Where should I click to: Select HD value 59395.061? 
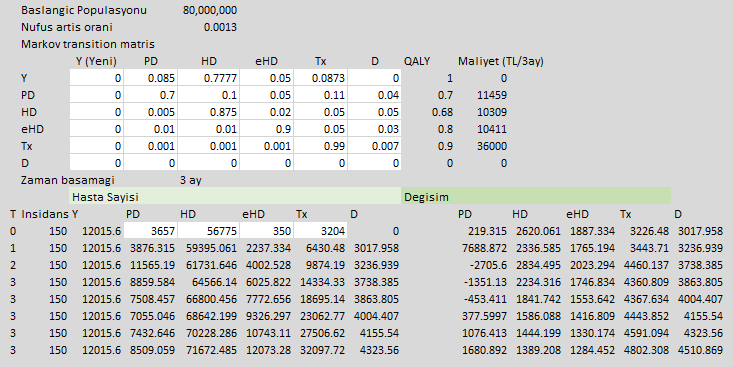point(211,248)
